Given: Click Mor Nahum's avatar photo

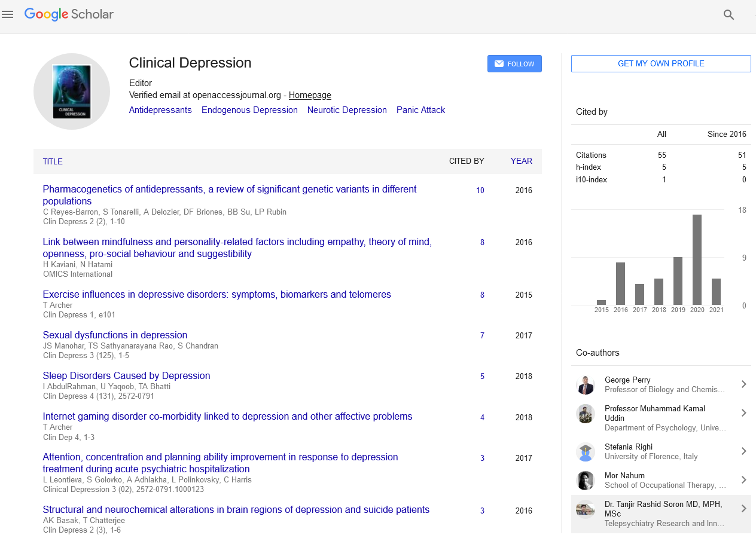Looking at the screenshot, I should coord(585,480).
